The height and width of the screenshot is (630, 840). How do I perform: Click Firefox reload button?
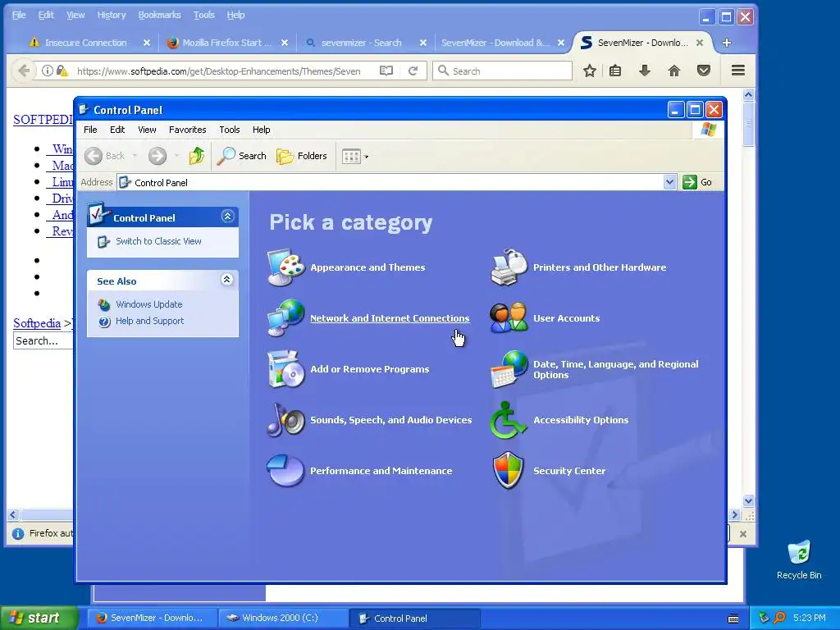click(413, 71)
